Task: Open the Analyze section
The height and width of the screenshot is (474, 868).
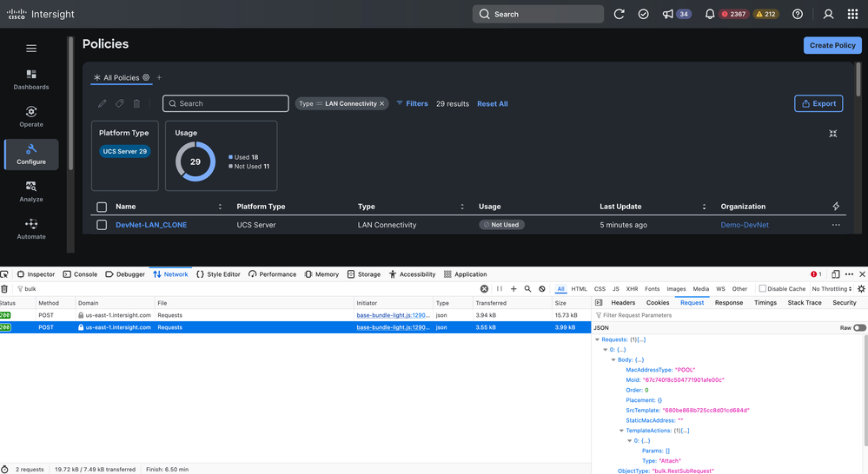Action: [31, 191]
